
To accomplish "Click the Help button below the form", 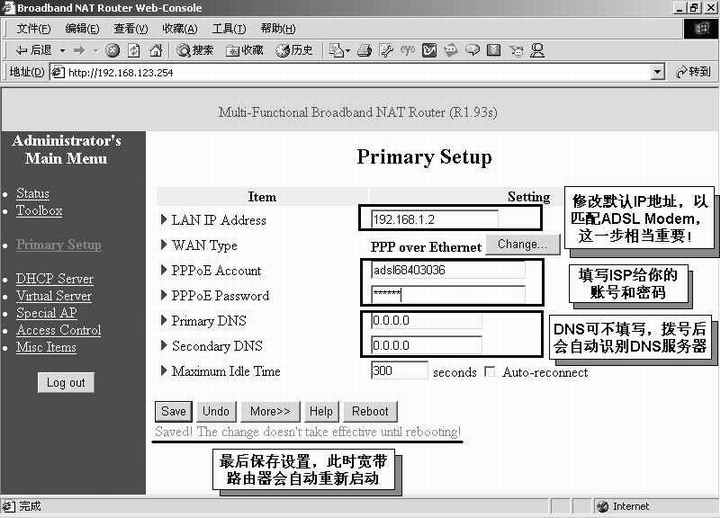I will pyautogui.click(x=321, y=411).
